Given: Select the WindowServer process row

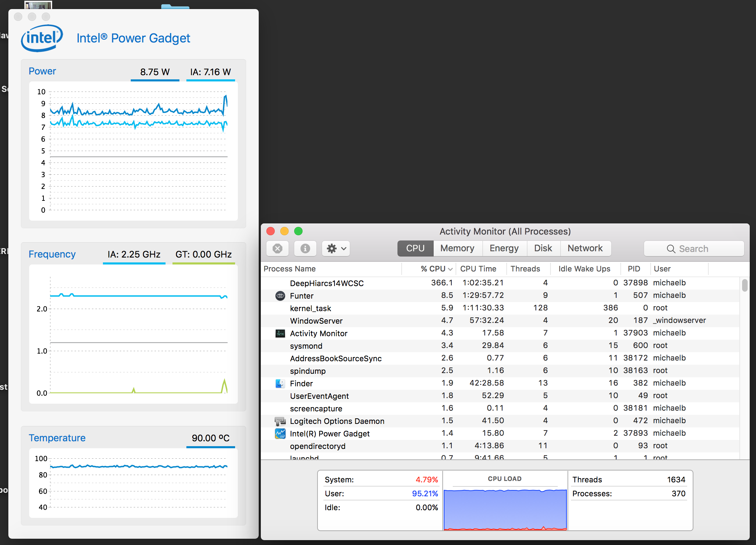Looking at the screenshot, I should coord(500,321).
